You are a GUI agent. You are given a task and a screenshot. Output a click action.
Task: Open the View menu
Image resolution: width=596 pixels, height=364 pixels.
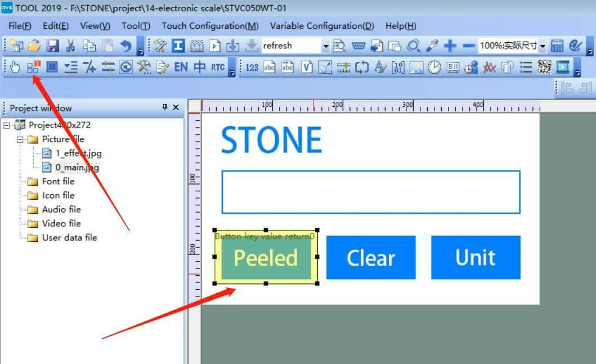click(95, 26)
